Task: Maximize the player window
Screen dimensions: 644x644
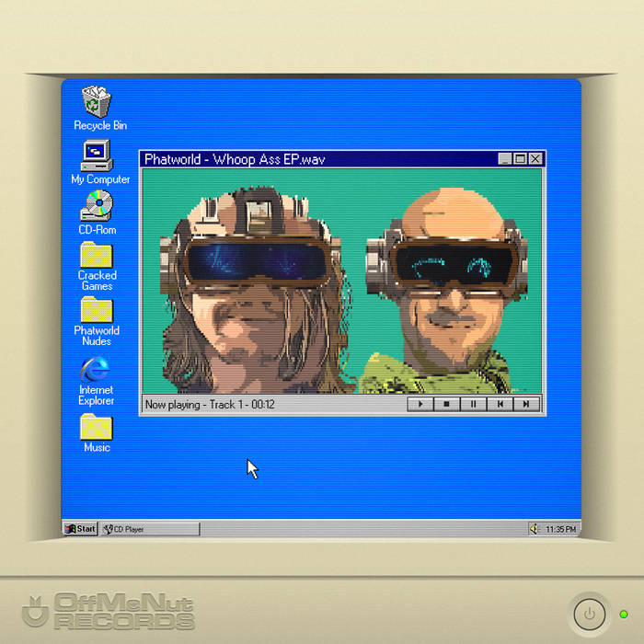Action: [520, 159]
